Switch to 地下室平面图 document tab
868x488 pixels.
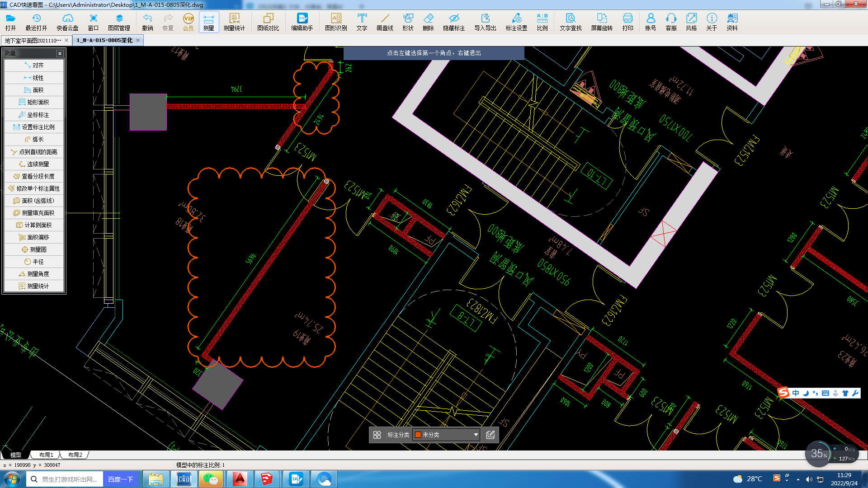pos(33,40)
